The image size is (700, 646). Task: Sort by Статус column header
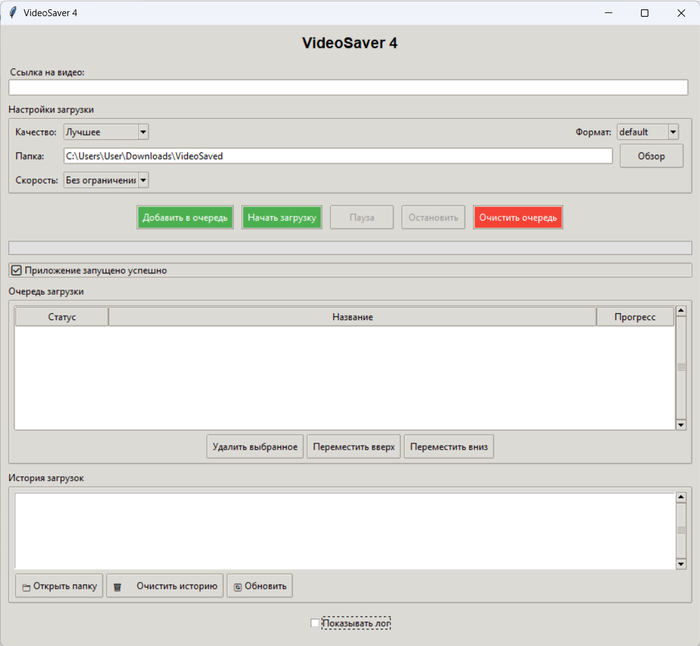[x=62, y=317]
